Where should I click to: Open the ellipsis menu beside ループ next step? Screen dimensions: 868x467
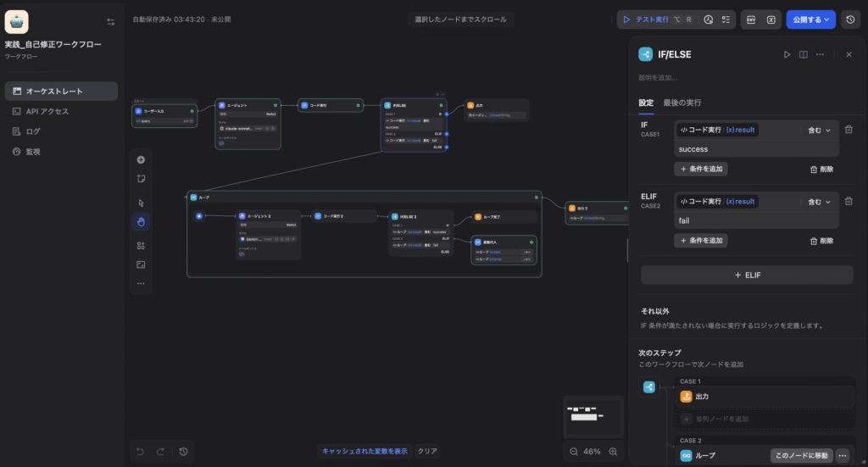pyautogui.click(x=843, y=455)
